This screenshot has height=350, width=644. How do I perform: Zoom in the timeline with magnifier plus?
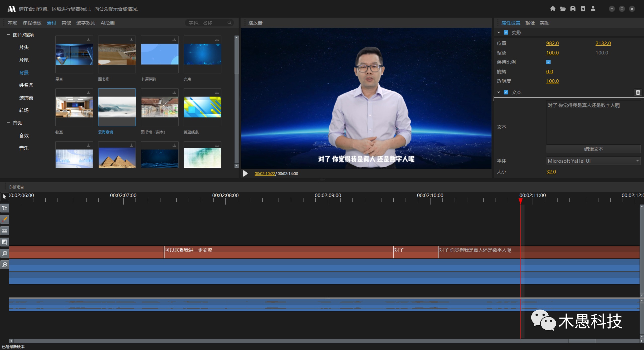pyautogui.click(x=5, y=253)
